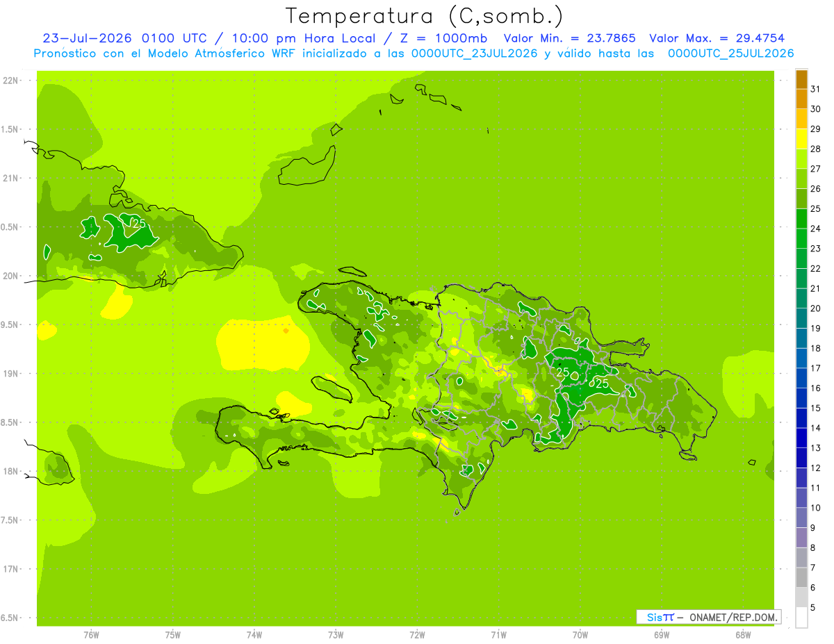Click the '20' legend scale label
This screenshot has height=644, width=834.
pos(815,308)
